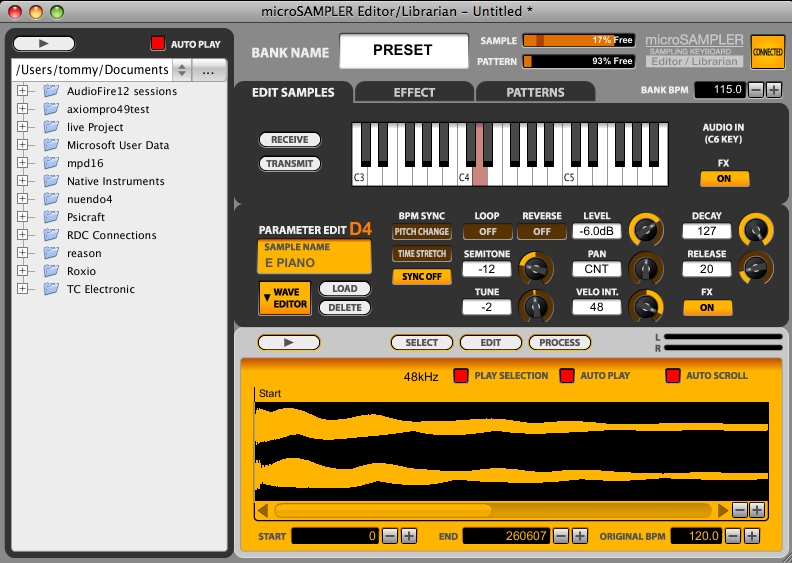Select the Roxio folder icon
The height and width of the screenshot is (563, 792).
click(51, 271)
